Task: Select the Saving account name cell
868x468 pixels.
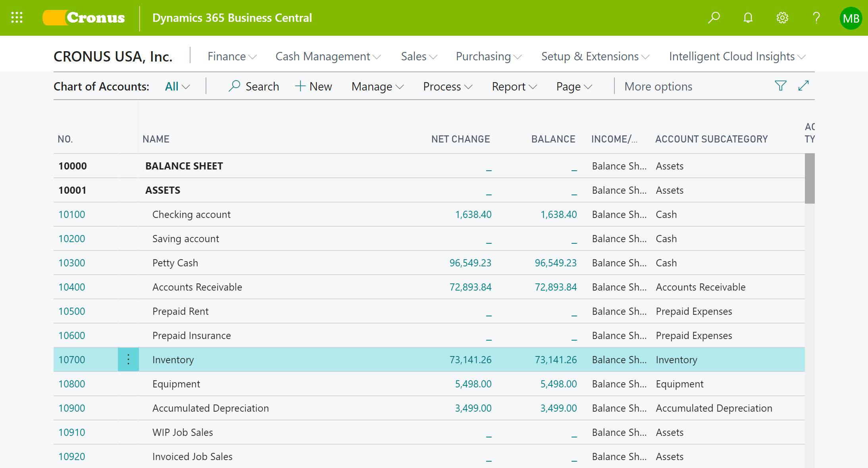Action: point(186,239)
